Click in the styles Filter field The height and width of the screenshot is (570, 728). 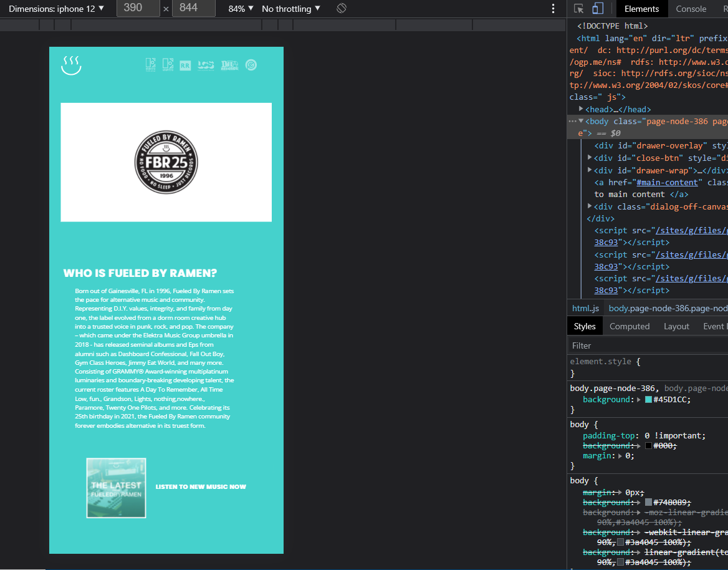[648, 345]
